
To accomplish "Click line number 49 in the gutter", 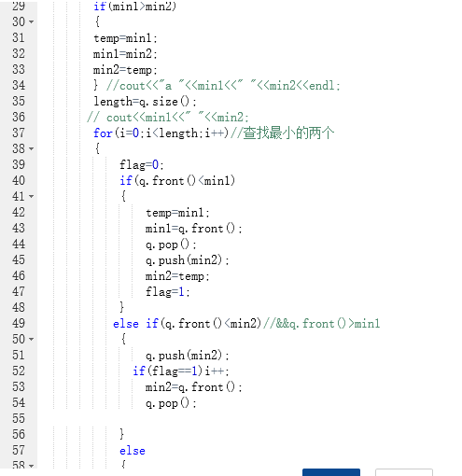I will click(19, 324).
